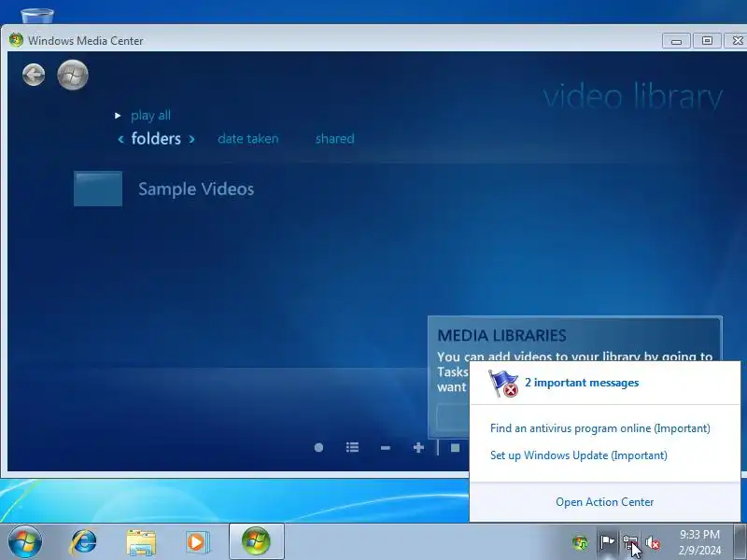
Task: Minimize the Windows Media Center window
Action: pos(676,41)
